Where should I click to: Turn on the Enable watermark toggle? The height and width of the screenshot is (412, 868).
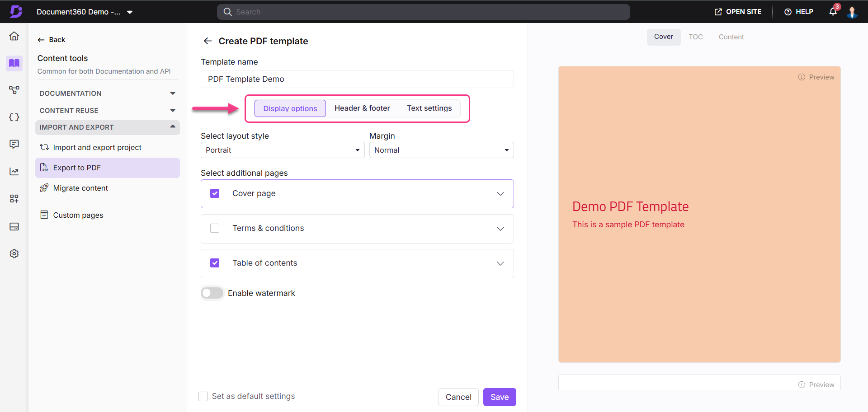tap(212, 293)
